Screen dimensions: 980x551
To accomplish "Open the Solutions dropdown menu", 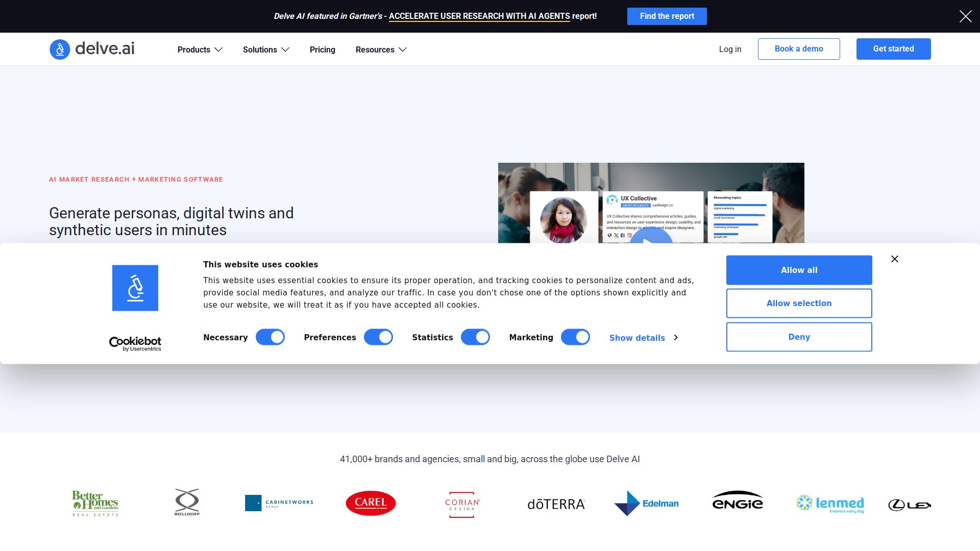I will [x=266, y=49].
